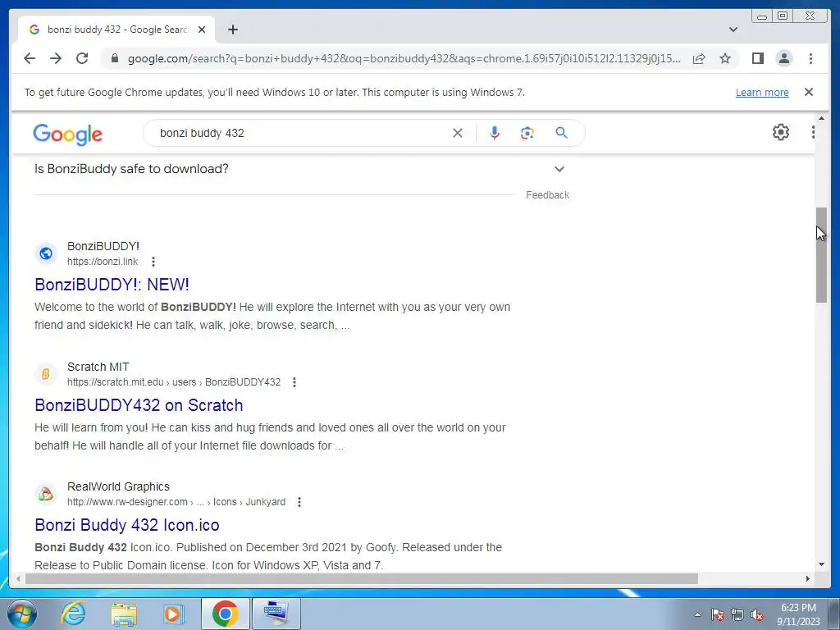Open volume muted speaker icon

[x=757, y=614]
